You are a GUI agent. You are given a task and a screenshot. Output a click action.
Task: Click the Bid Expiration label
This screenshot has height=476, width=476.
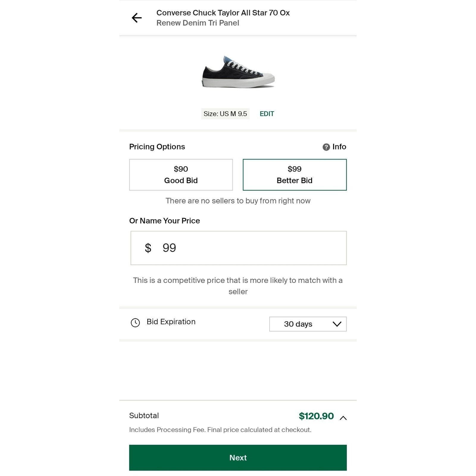pyautogui.click(x=171, y=322)
